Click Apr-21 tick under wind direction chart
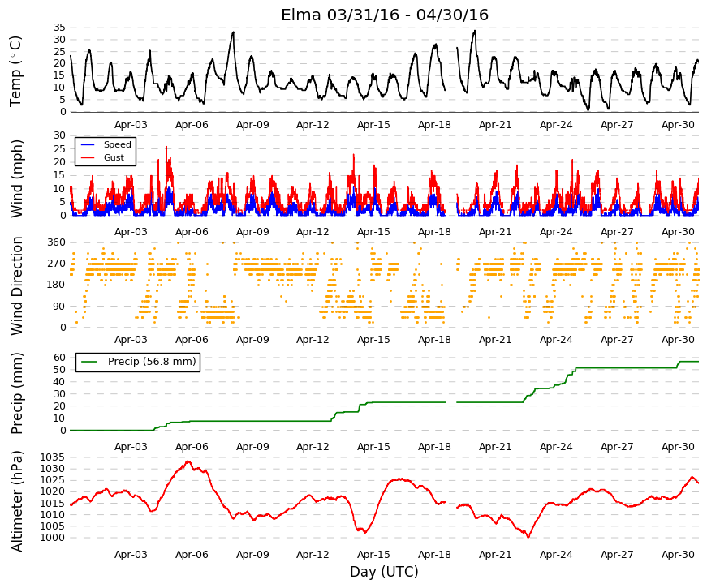Screen dimensions: 707x588 495,340
